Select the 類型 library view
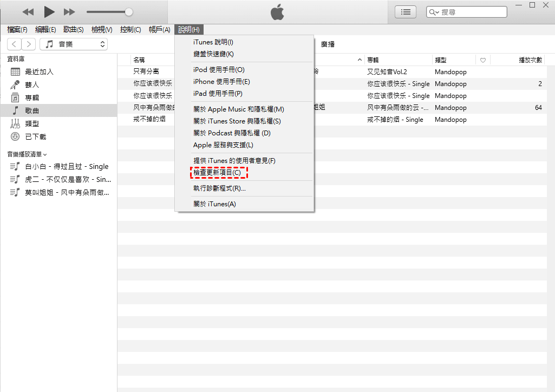Viewport: 555px width, 392px height. (32, 123)
